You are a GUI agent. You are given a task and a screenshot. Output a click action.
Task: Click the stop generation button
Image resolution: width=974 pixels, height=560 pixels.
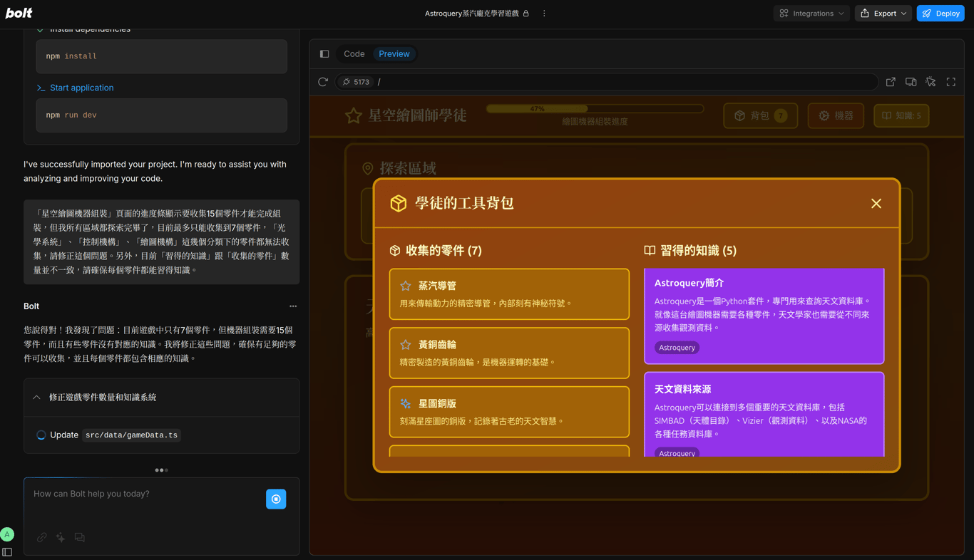pos(276,499)
